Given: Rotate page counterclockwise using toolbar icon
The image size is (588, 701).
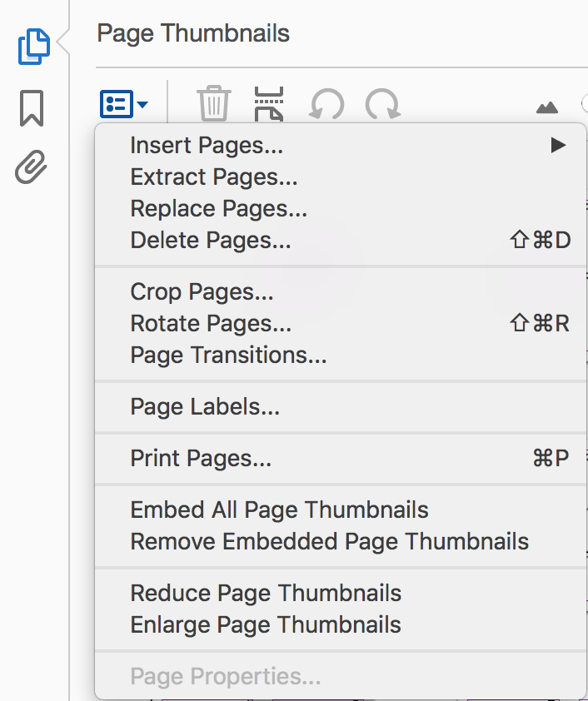Looking at the screenshot, I should point(326,103).
